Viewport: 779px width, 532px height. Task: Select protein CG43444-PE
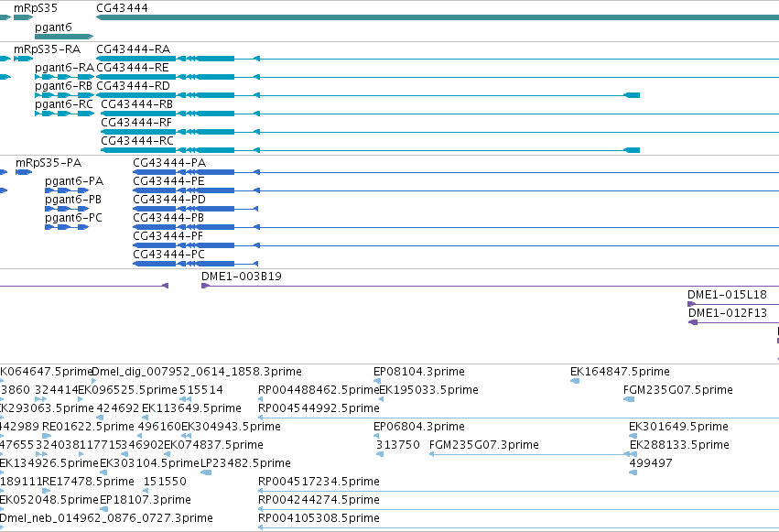[x=169, y=181]
